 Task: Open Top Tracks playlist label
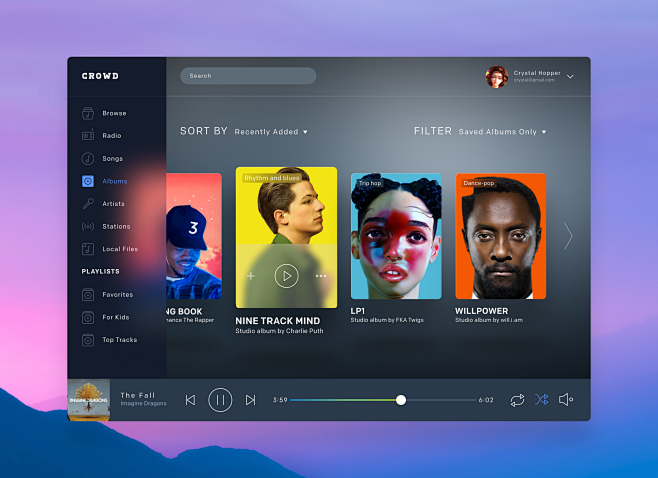click(120, 340)
